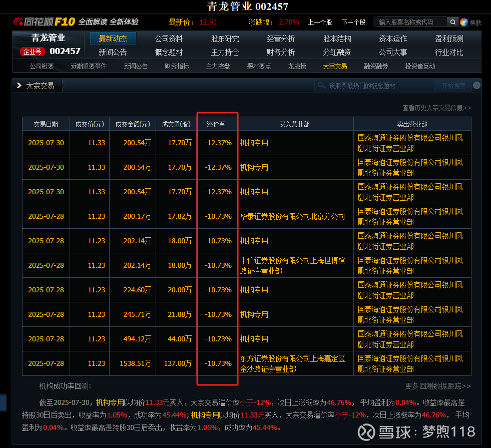The width and height of the screenshot is (491, 448).
Task: Focus the hottest concept search field
Action: coord(374,86)
